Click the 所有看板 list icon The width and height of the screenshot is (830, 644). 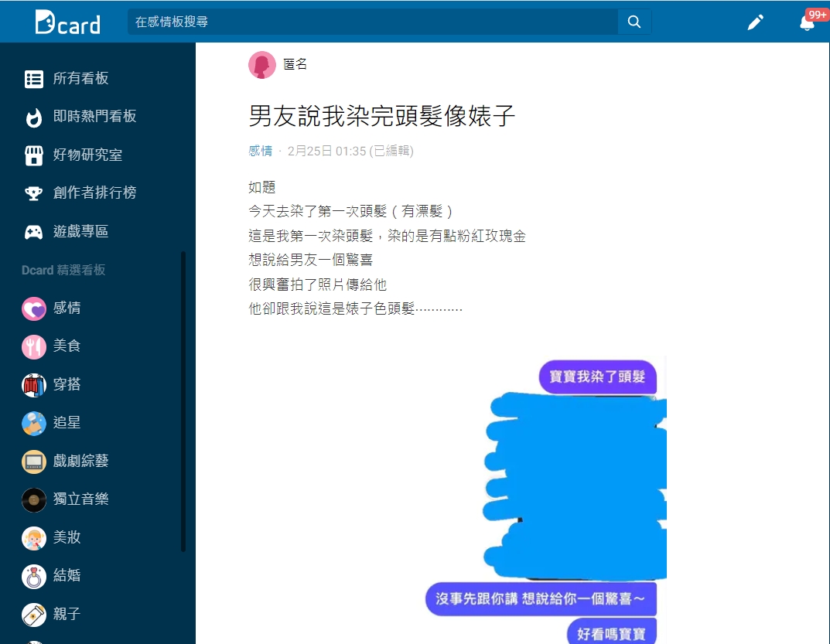click(34, 79)
